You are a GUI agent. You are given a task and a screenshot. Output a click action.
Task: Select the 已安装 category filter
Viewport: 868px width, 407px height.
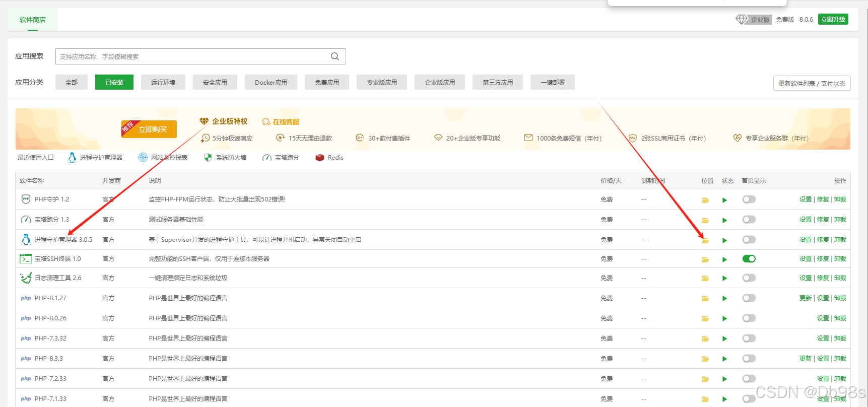[114, 82]
